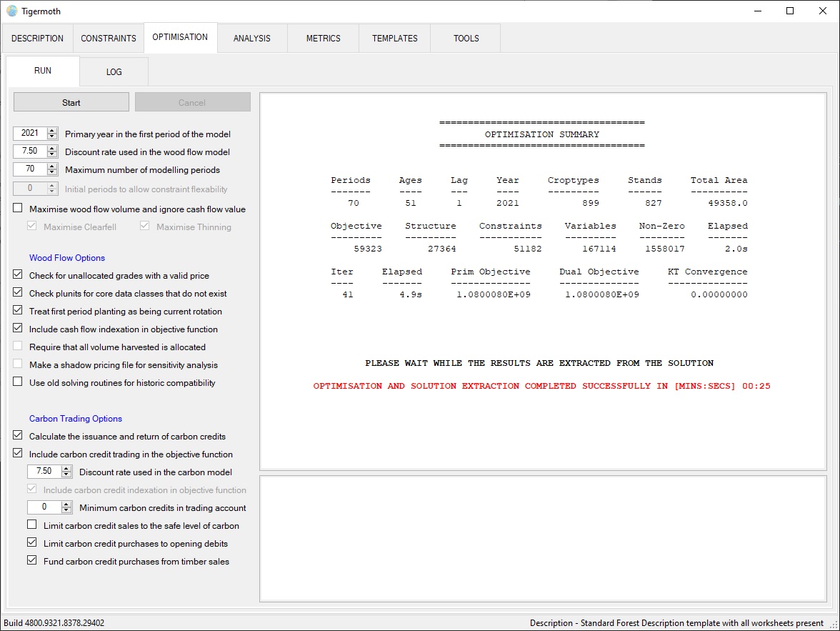Decrease the primary year with down arrow
Screen dimensions: 840x631
52,136
